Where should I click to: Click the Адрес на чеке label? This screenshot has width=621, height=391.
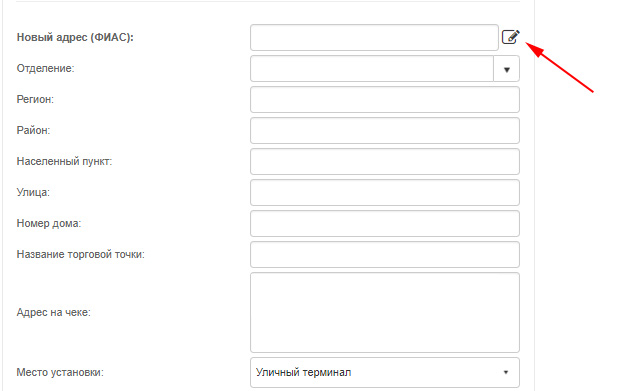pyautogui.click(x=53, y=313)
